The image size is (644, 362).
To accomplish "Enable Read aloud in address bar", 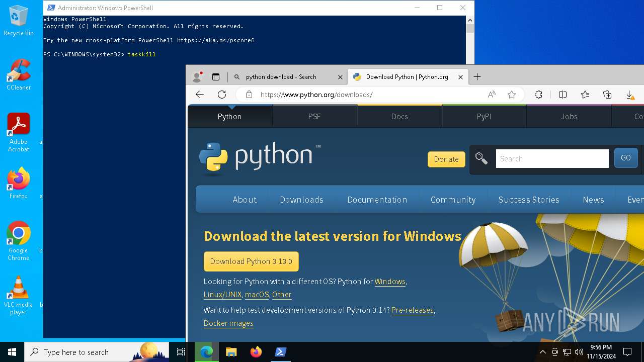I will pyautogui.click(x=492, y=95).
